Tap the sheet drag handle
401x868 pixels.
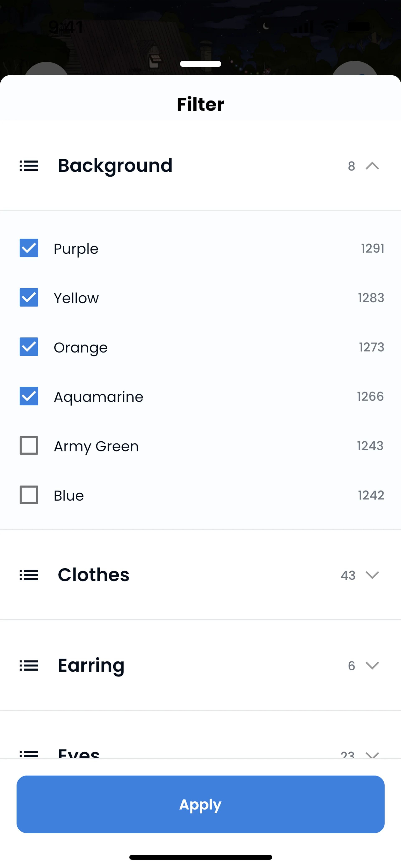(x=200, y=64)
